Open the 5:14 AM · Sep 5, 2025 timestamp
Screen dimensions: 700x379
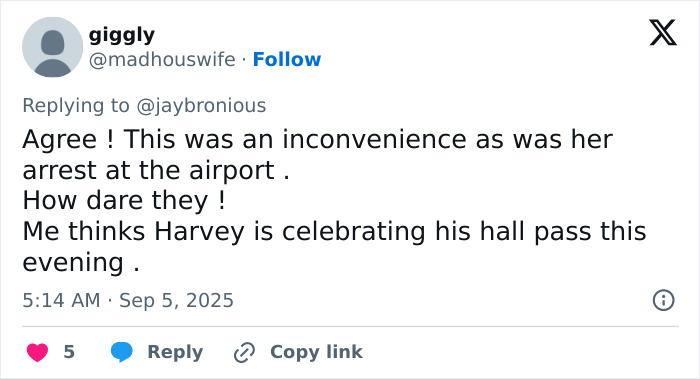point(128,300)
